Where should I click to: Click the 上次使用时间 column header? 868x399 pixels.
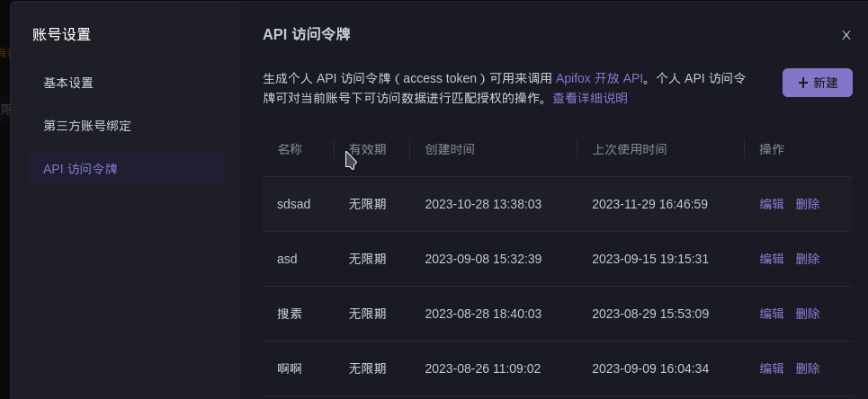click(630, 149)
